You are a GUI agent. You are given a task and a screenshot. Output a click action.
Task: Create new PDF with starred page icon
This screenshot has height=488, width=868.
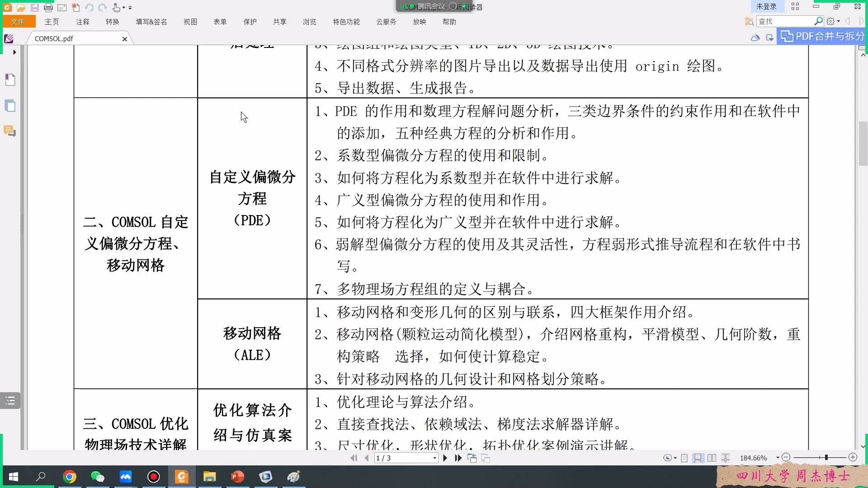(x=75, y=8)
